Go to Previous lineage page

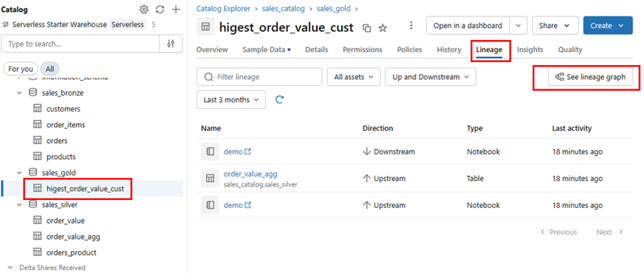559,232
